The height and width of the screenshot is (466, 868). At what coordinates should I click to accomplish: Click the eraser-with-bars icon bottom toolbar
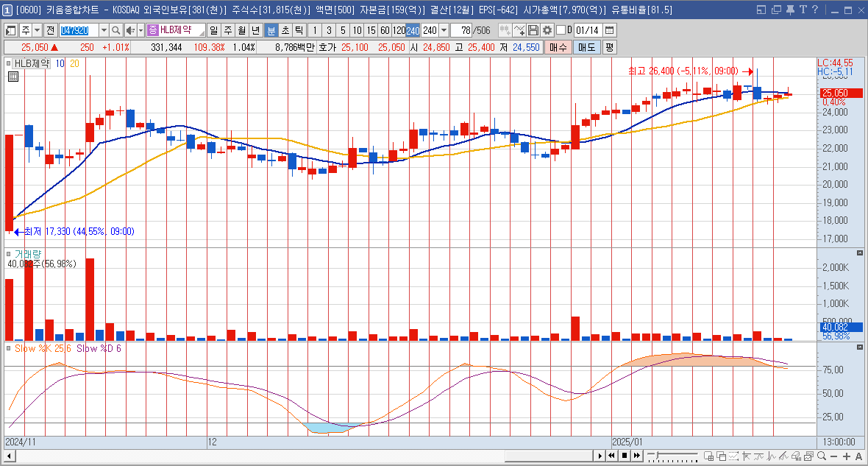796,456
